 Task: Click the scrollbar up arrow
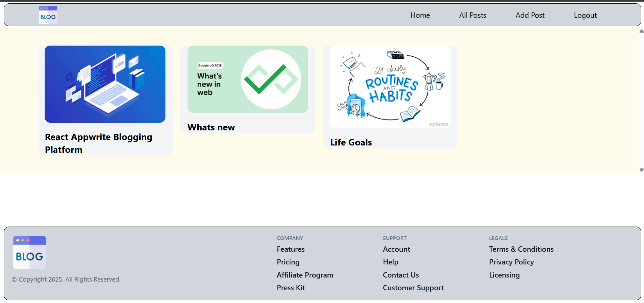point(641,31)
